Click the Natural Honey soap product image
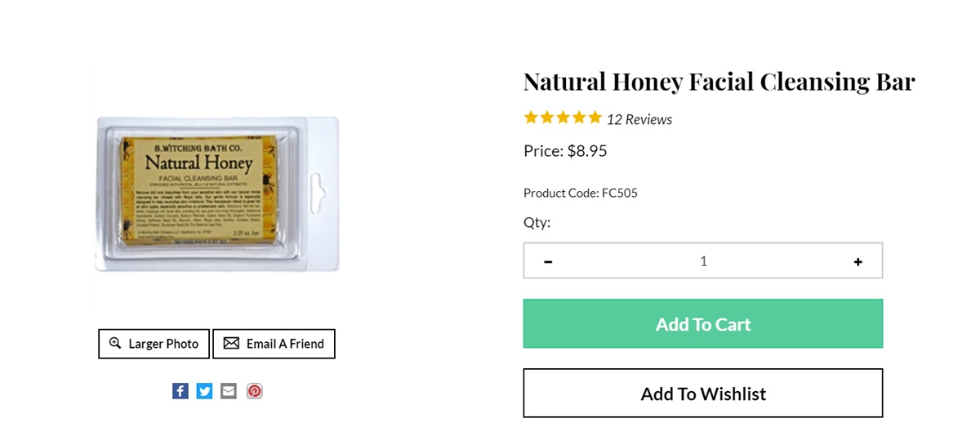 coord(216,194)
